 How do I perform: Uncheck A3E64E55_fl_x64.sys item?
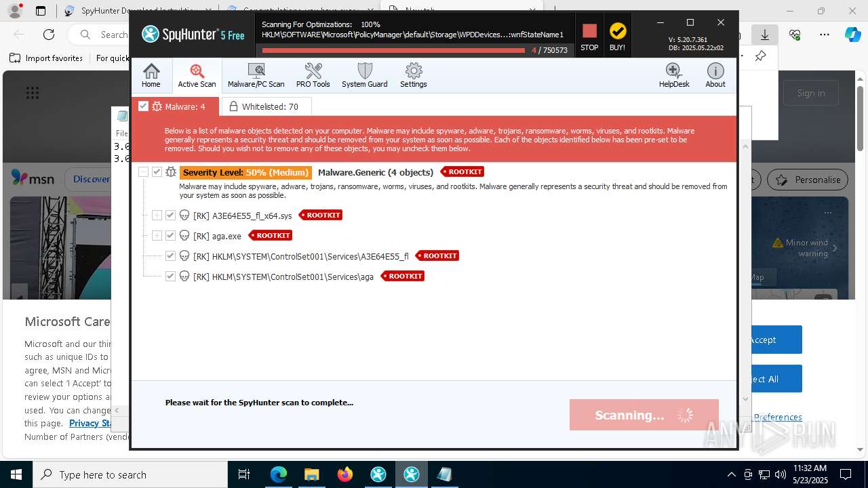pyautogui.click(x=170, y=216)
